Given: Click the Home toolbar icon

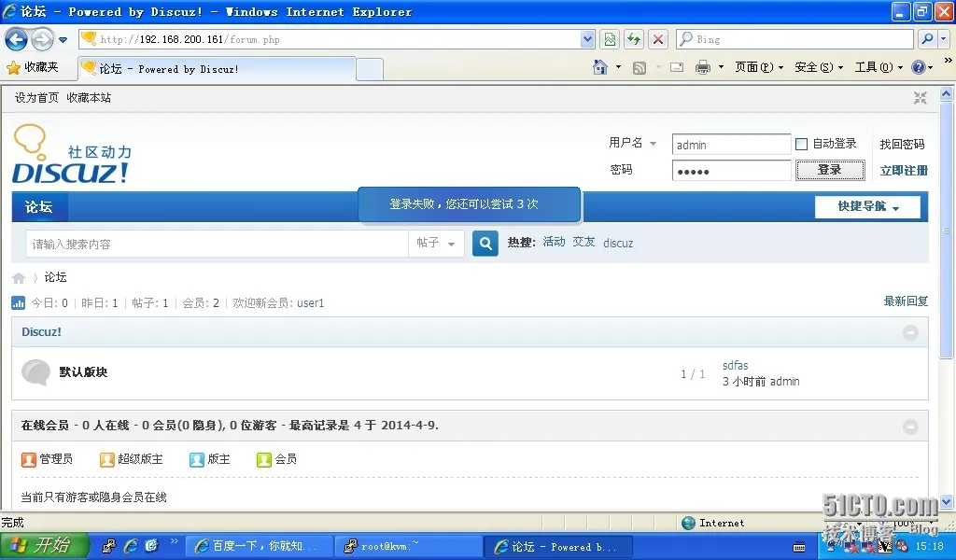Looking at the screenshot, I should pos(600,67).
